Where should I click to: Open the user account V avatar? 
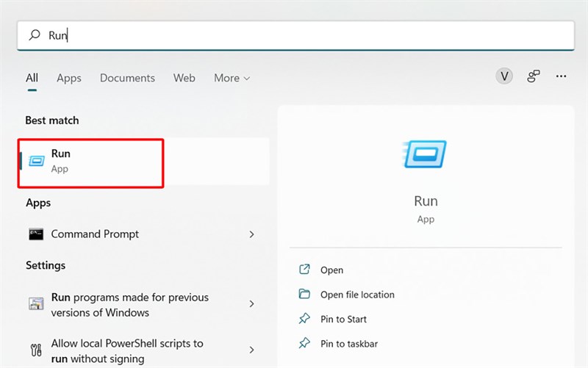(x=504, y=76)
